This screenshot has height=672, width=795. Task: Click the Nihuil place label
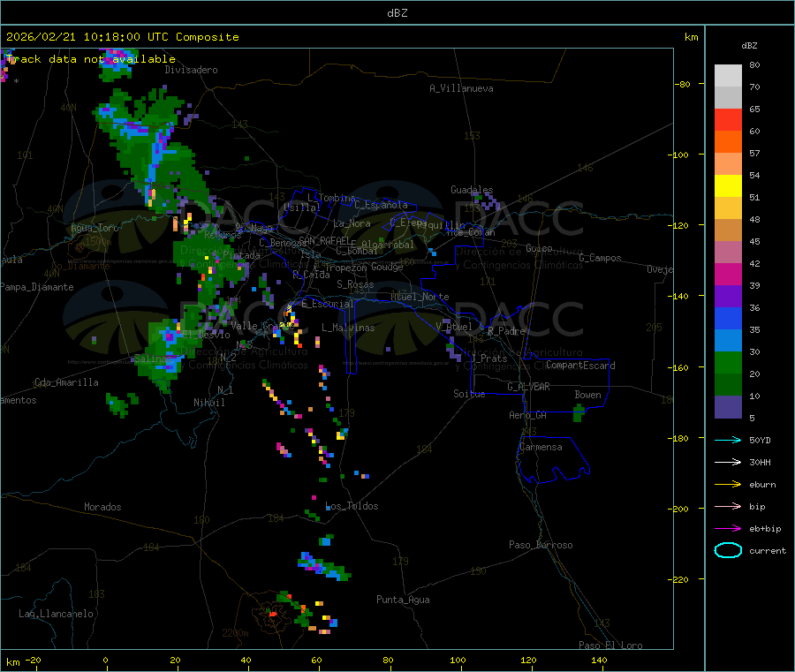(x=208, y=403)
